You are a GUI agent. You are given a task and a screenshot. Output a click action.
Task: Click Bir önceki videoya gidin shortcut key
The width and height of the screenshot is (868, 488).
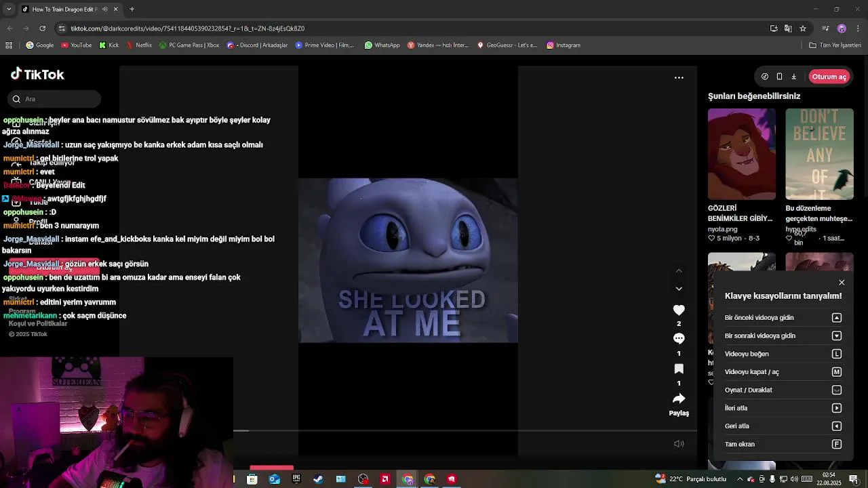tap(837, 318)
